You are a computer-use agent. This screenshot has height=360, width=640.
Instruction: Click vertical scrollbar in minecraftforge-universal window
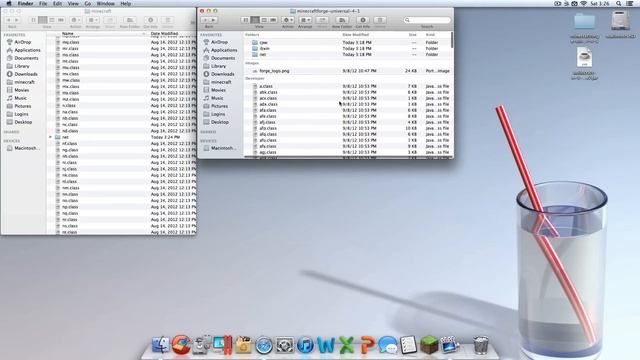pos(451,40)
